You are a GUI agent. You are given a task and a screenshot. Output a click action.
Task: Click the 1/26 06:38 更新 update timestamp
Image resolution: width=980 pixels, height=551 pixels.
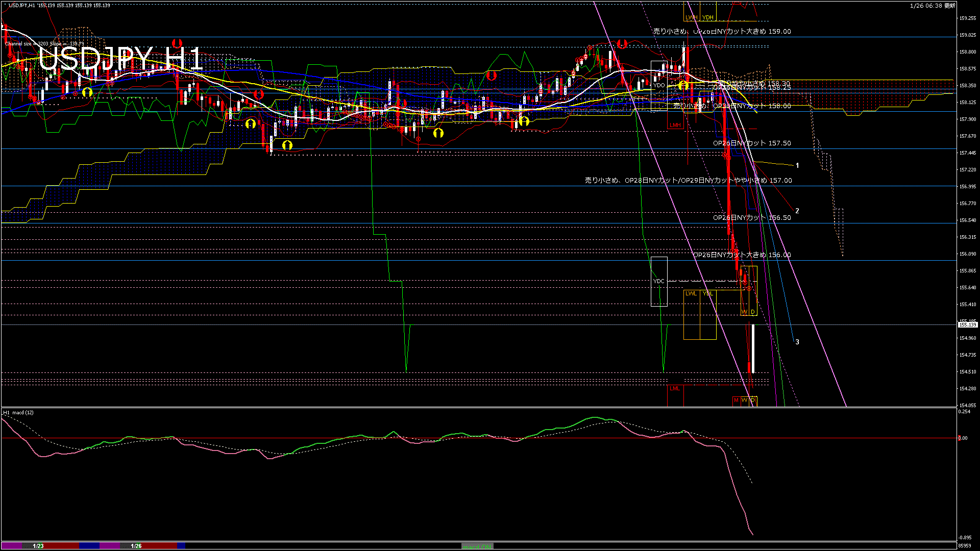pos(933,6)
